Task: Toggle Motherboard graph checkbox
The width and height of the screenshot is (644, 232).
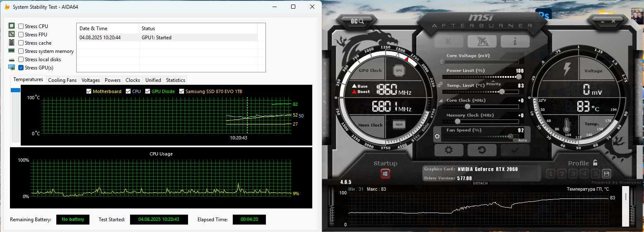Action: click(x=89, y=91)
